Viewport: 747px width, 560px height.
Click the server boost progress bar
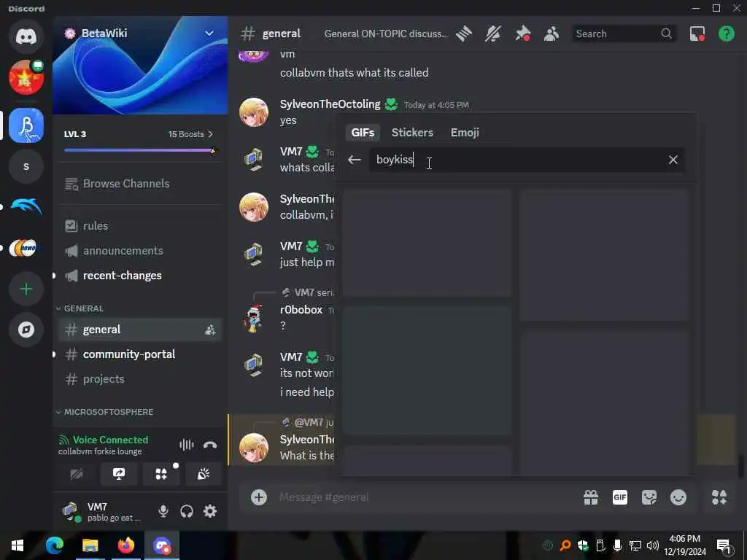(140, 150)
